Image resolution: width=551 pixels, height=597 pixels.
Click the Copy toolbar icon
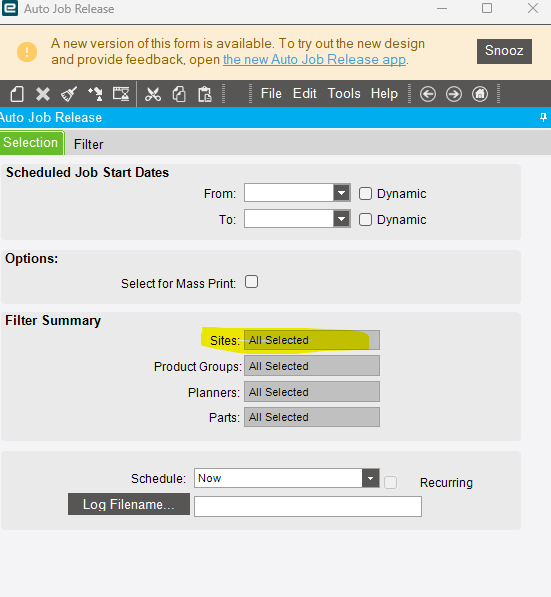[179, 94]
